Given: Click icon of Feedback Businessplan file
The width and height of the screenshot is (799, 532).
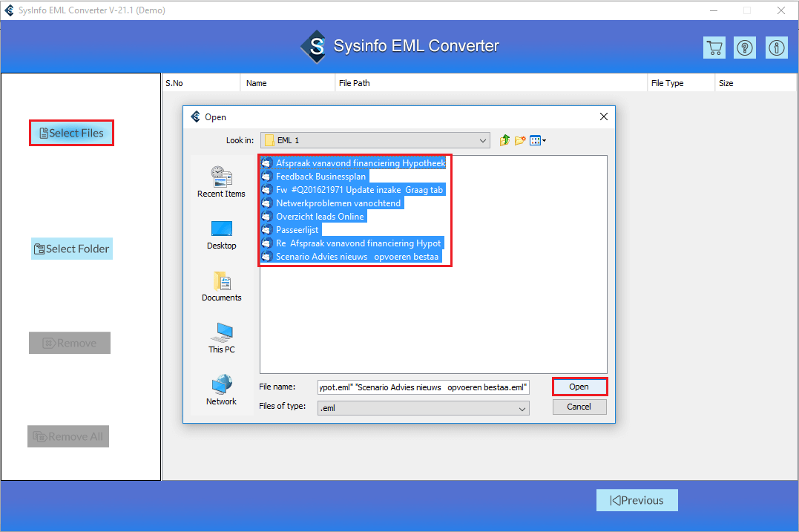Looking at the screenshot, I should (x=266, y=177).
